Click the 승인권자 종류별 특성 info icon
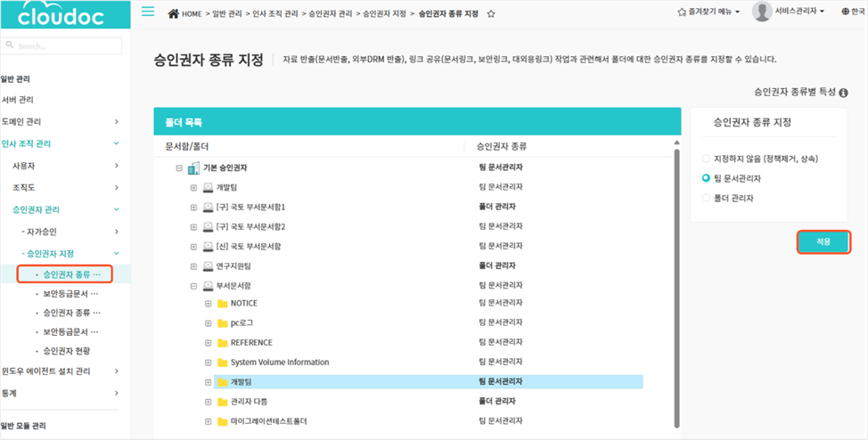 click(843, 93)
